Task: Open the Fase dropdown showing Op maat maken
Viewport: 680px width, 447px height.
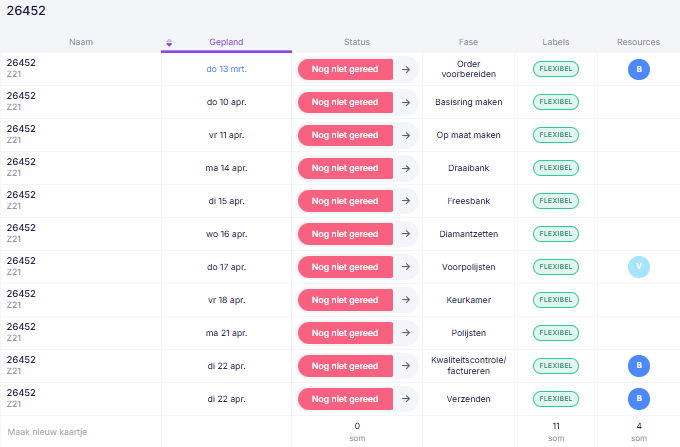Action: click(x=468, y=135)
